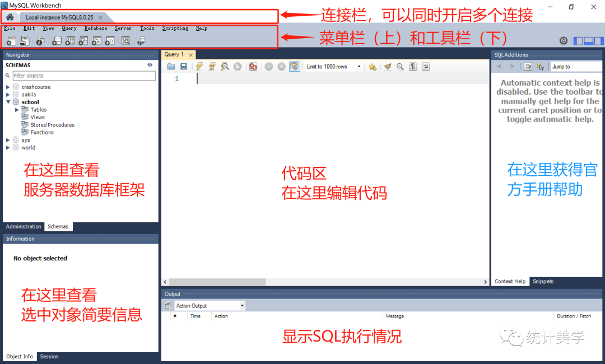The image size is (605, 364).
Task: Switch to the Administration tab
Action: coord(24,227)
